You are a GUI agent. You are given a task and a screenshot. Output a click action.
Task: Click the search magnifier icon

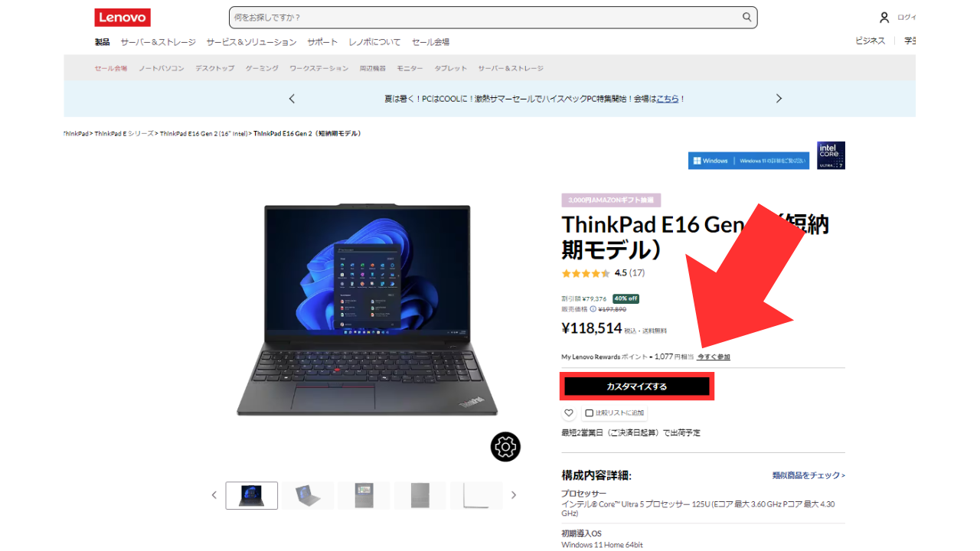pyautogui.click(x=747, y=17)
